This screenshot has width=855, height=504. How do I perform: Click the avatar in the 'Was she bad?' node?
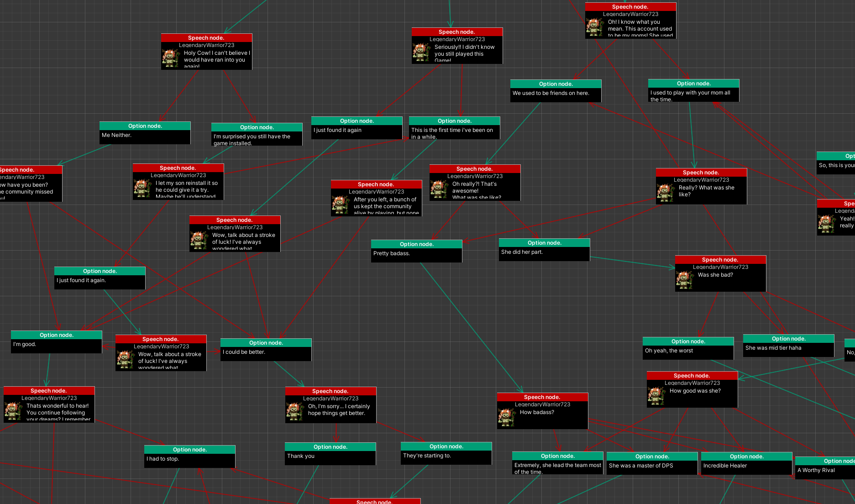pos(685,280)
